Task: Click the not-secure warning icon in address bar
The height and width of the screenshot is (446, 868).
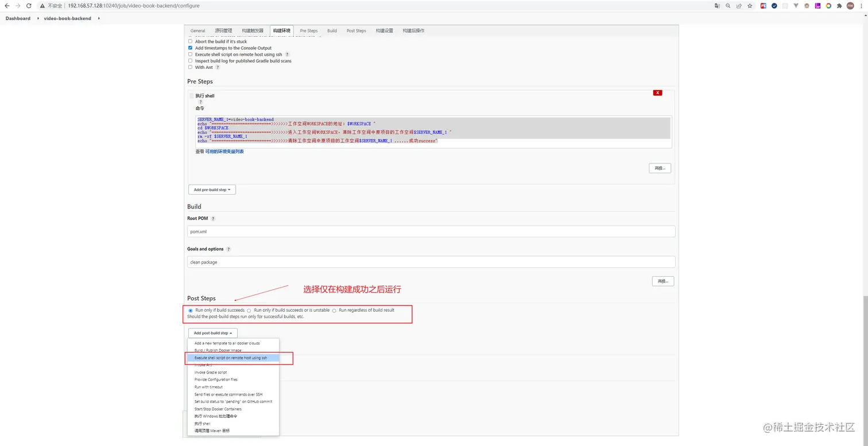Action: [42, 6]
